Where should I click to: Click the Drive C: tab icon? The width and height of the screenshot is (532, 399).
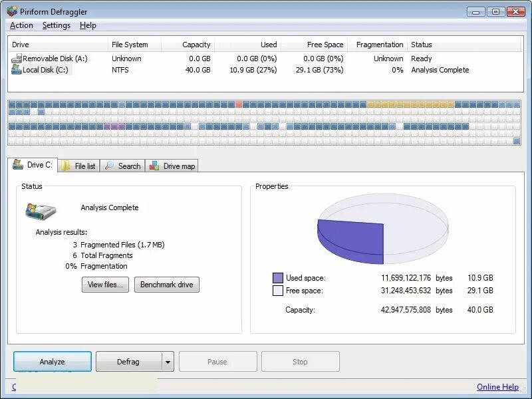[18, 164]
